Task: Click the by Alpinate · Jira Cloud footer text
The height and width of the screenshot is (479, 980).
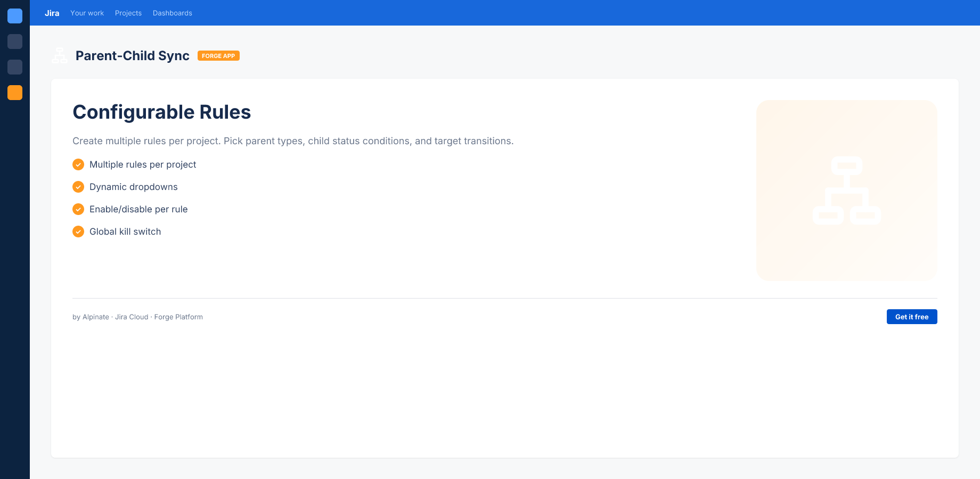Action: tap(137, 317)
